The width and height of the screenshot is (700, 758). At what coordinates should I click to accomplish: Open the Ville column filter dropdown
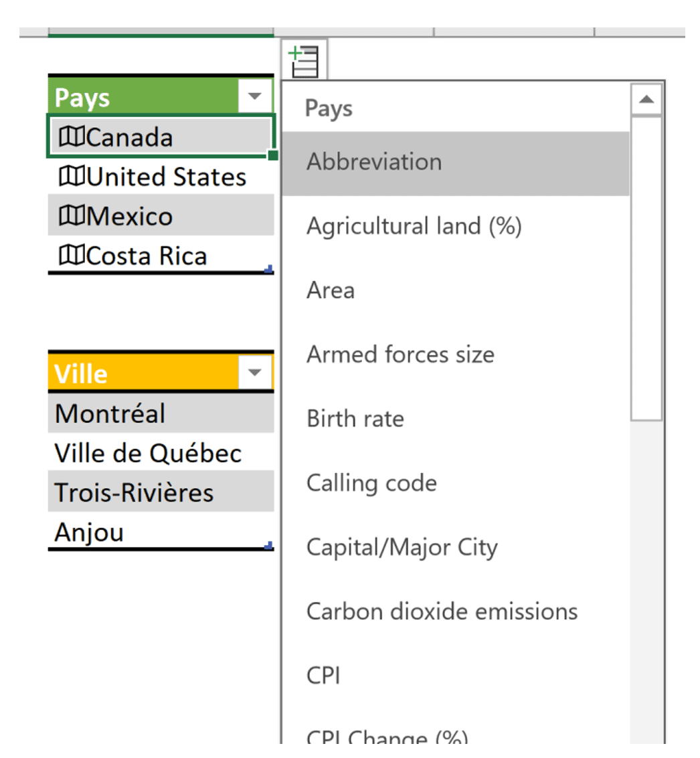[x=255, y=372]
